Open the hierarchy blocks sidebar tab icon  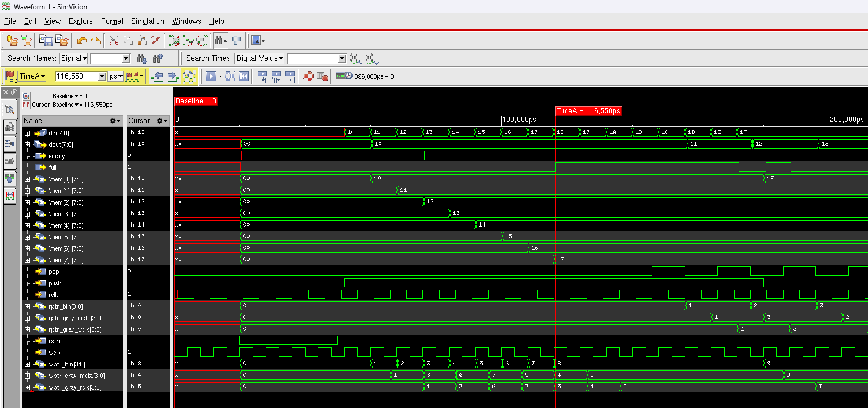10,126
